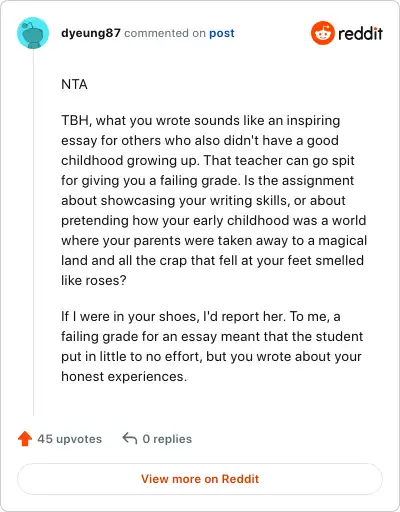Click the 'commented on' header text
This screenshot has width=400, height=512.
tap(165, 33)
